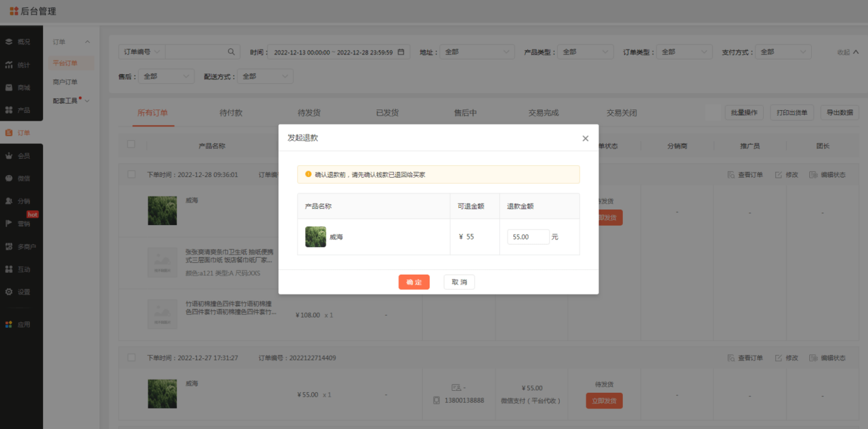
Task: Switch to the 待发货 tab
Action: 309,113
